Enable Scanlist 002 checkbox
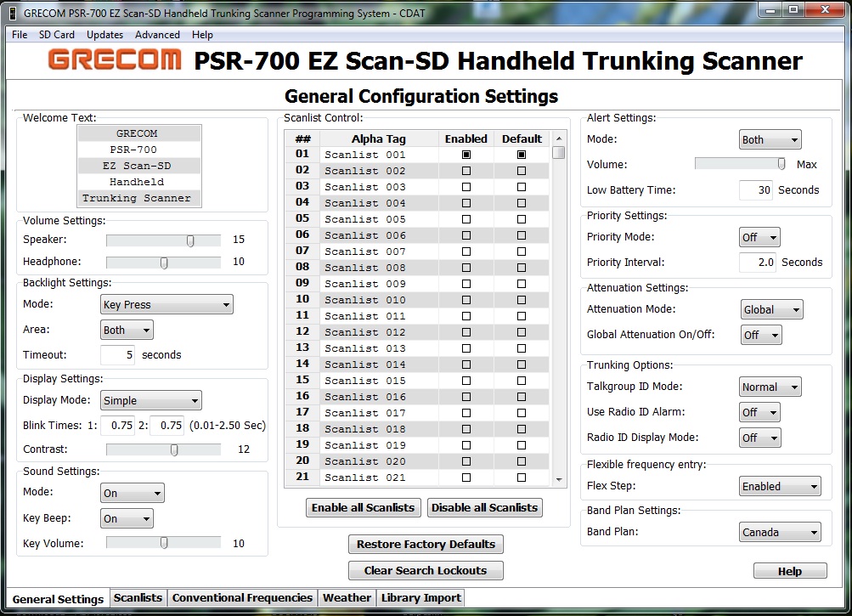The height and width of the screenshot is (616, 852). 466,171
